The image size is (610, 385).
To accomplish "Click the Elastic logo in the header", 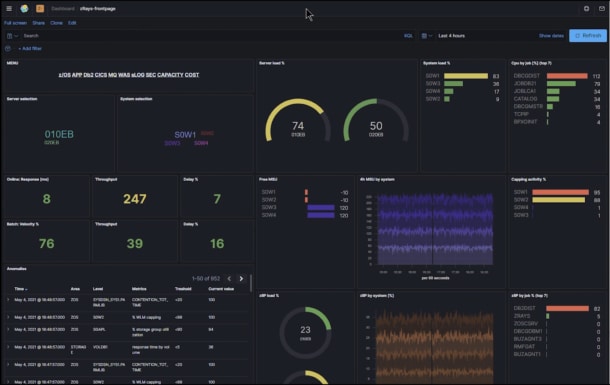I will click(x=24, y=9).
